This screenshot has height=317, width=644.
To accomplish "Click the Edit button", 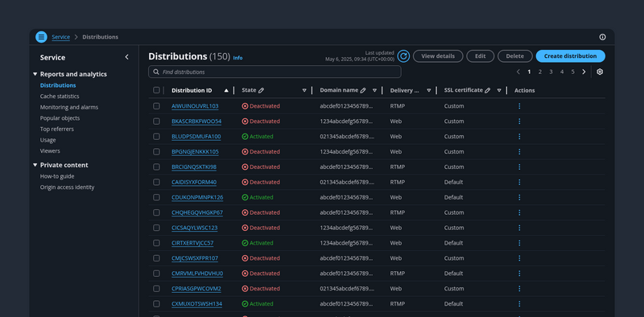I will coord(480,56).
